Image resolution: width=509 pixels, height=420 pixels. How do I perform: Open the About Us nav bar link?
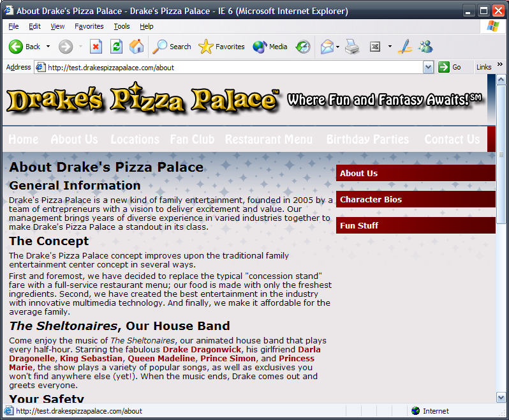[x=74, y=139]
